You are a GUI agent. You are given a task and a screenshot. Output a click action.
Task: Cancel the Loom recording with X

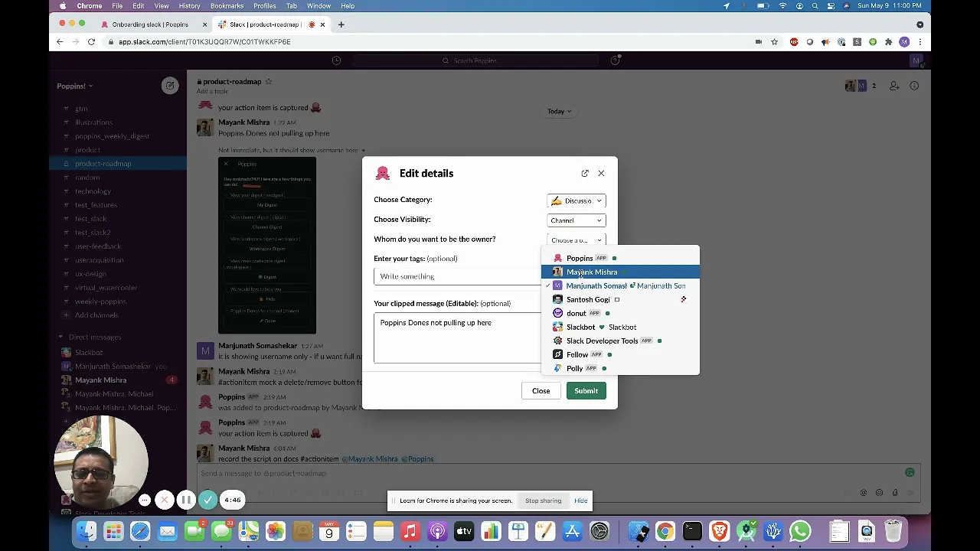point(165,500)
